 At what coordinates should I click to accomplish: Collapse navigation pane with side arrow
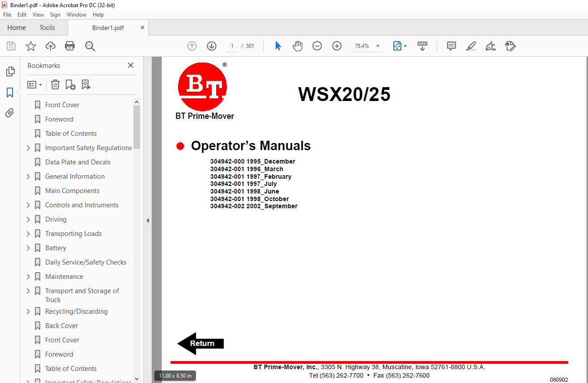[148, 220]
